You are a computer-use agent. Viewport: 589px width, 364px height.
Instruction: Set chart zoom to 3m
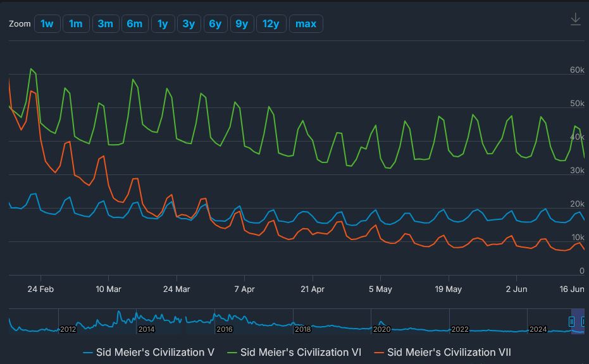(x=106, y=23)
